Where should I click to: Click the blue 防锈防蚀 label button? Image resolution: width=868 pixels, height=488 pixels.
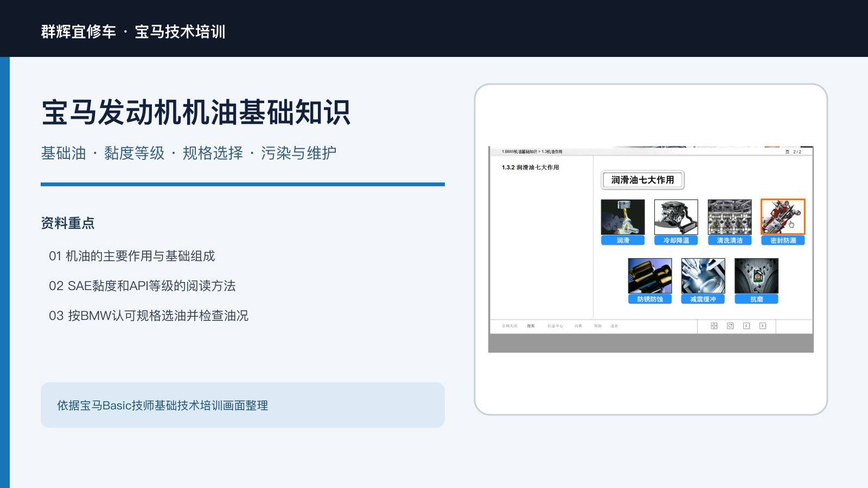pyautogui.click(x=650, y=299)
